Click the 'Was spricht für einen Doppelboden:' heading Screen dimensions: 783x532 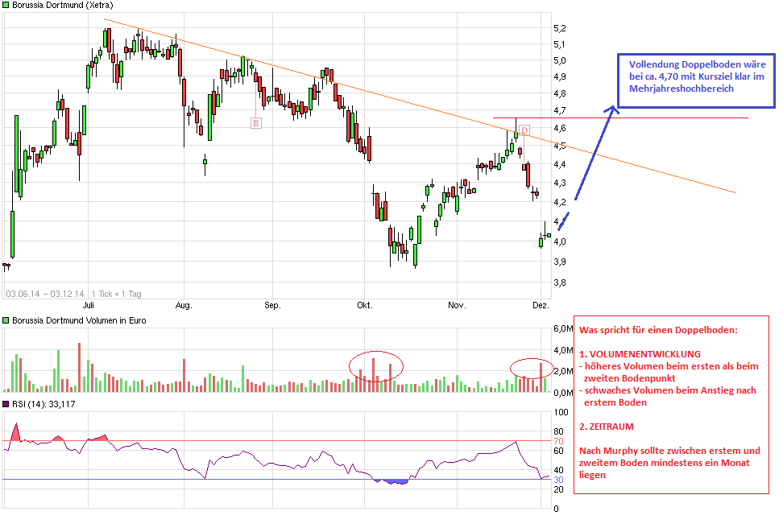(x=658, y=330)
